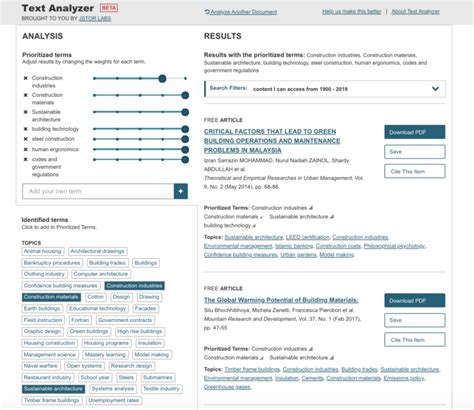This screenshot has width=474, height=410.
Task: Click the Submarines topic tag
Action: coord(158,378)
